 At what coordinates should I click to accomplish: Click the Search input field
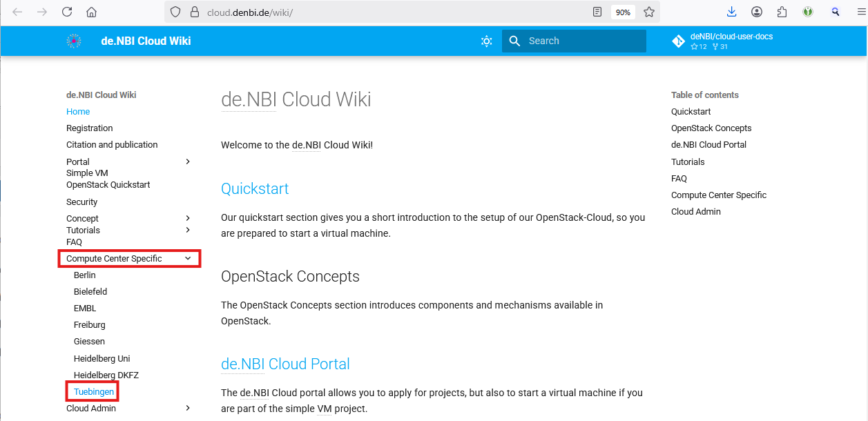pyautogui.click(x=574, y=41)
